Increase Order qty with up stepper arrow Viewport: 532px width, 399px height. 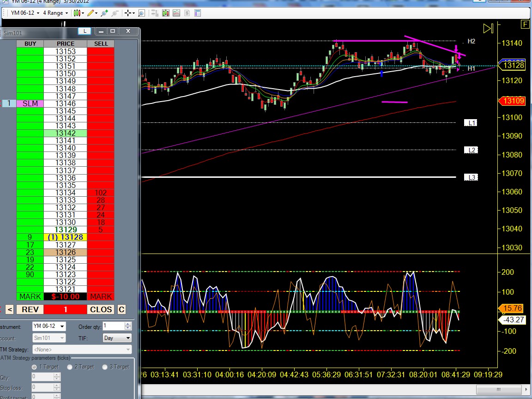[128, 324]
